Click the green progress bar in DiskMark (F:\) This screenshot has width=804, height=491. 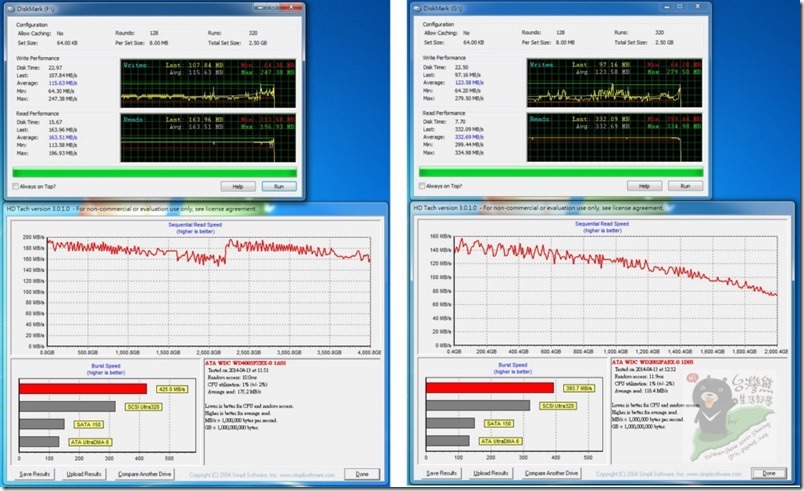pyautogui.click(x=154, y=173)
